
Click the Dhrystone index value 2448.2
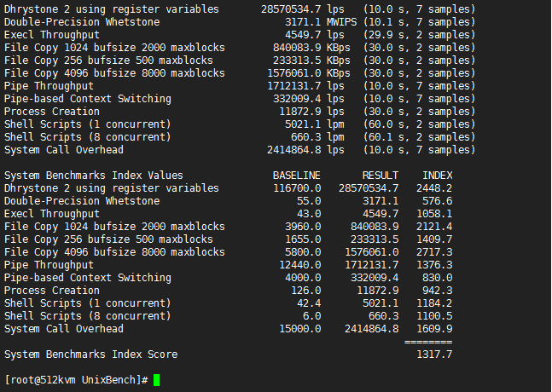pos(433,188)
